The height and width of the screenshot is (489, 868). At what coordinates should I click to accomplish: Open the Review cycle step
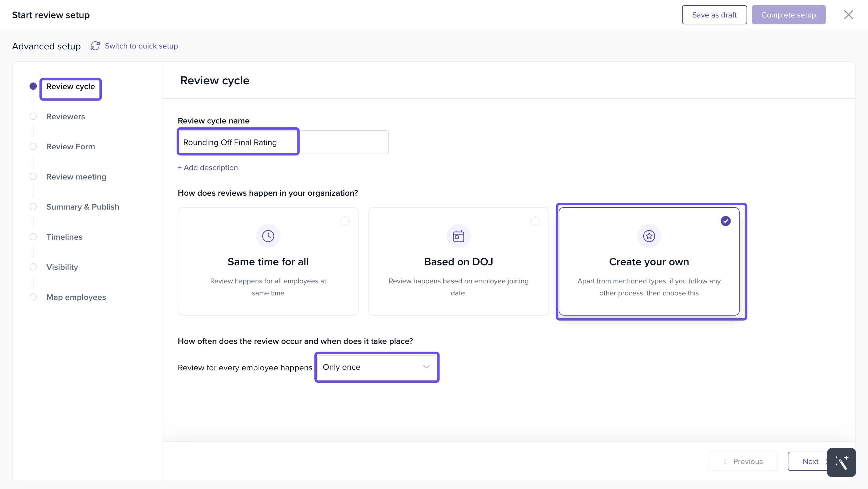(71, 86)
